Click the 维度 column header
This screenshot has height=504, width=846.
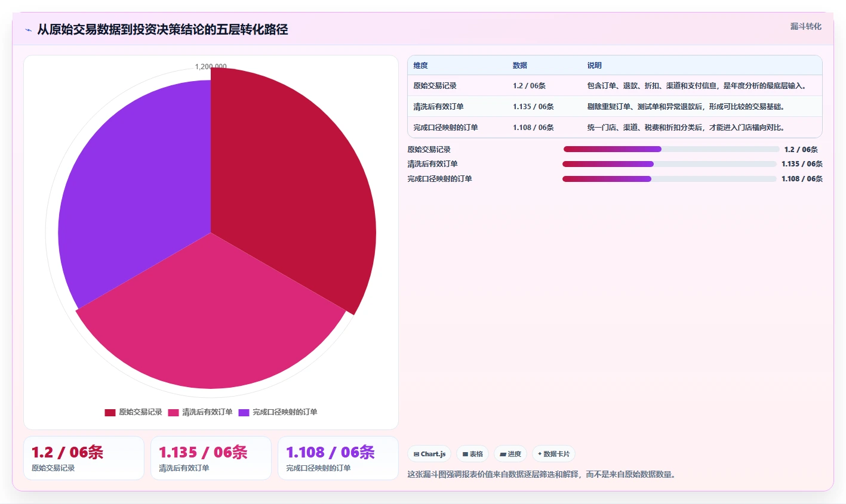tap(420, 66)
